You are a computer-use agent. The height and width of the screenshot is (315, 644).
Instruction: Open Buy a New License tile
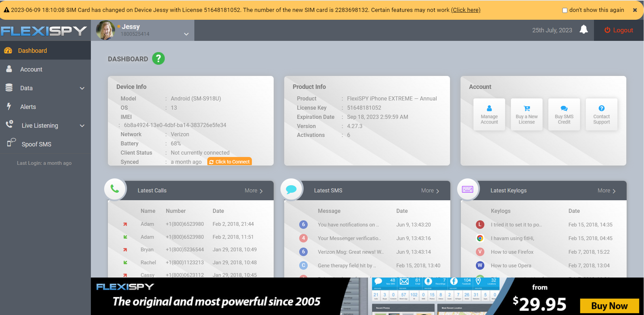point(527,114)
